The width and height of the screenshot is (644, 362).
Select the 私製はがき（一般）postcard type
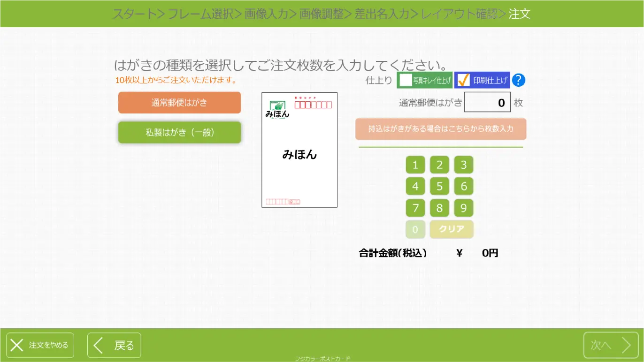click(179, 132)
